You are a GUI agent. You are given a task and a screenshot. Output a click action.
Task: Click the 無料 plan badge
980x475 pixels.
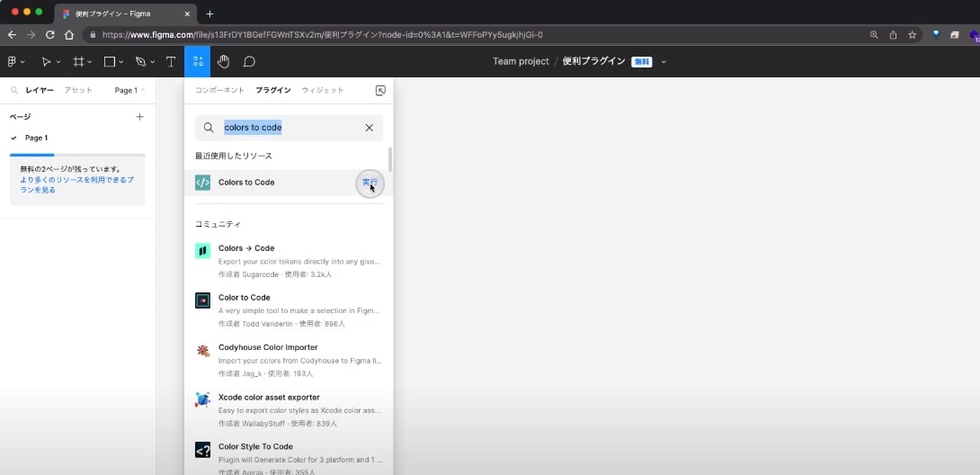(x=641, y=61)
